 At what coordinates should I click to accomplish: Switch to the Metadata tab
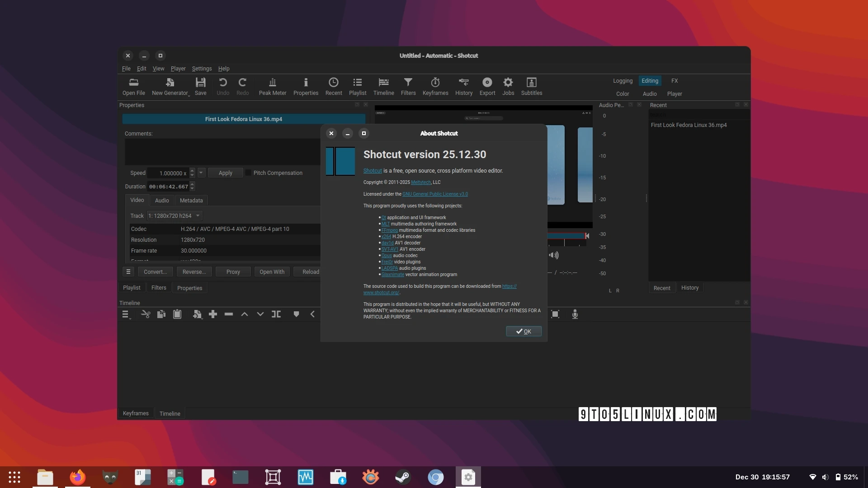coord(191,200)
